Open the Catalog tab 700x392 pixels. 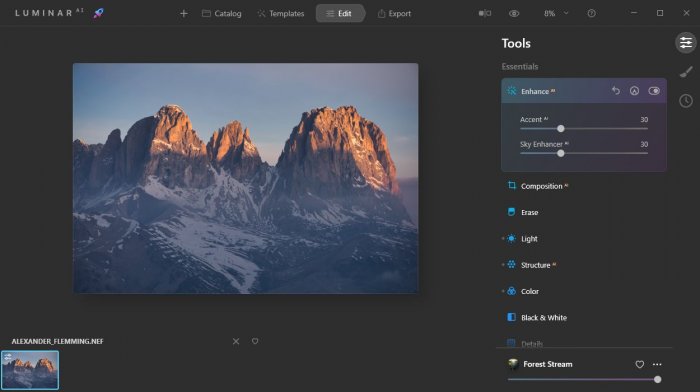point(221,13)
